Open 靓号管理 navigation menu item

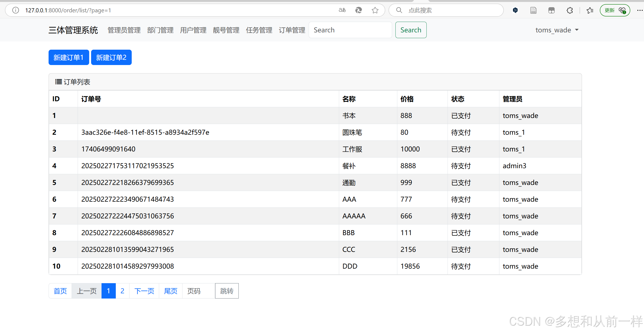point(226,30)
